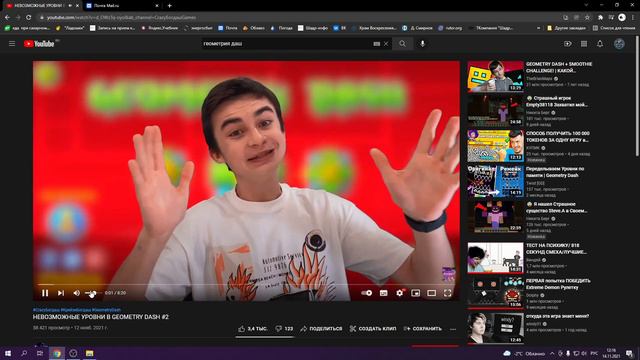Open the Почта bookmark
Screen dimensions: 640x360
coord(227,28)
